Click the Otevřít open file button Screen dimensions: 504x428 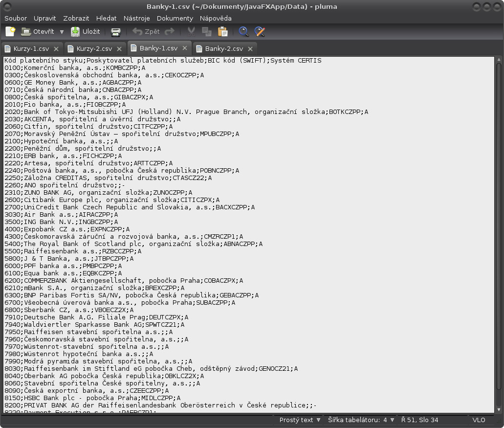pyautogui.click(x=38, y=31)
